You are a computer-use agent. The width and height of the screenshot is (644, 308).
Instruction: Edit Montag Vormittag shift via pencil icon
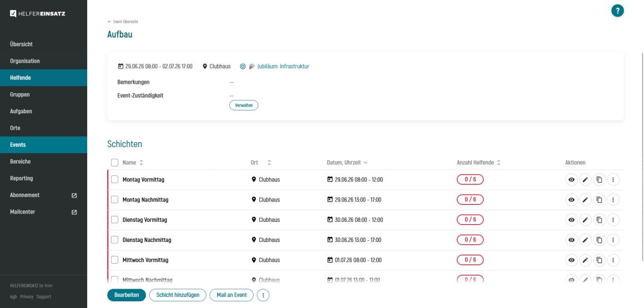pos(585,180)
